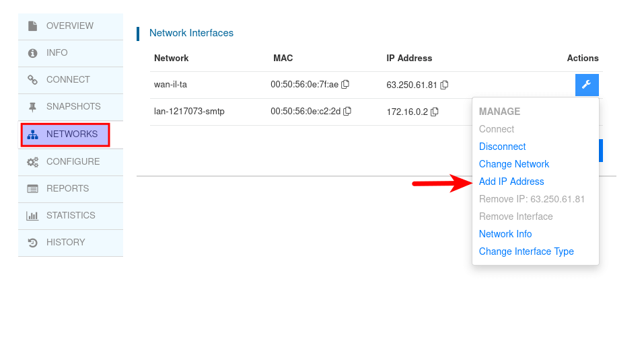The image size is (644, 359).
Task: Copy MAC address 00:50:56:0e:c2:2d
Action: click(347, 112)
